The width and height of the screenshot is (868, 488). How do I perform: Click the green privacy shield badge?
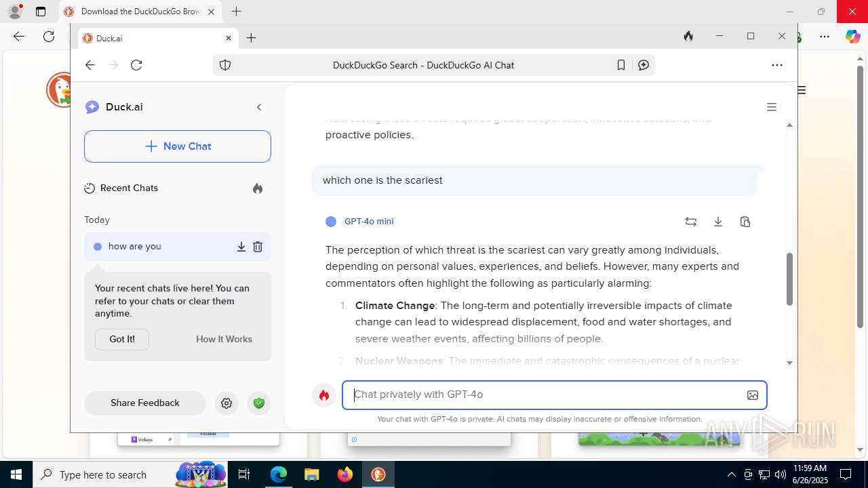point(258,403)
